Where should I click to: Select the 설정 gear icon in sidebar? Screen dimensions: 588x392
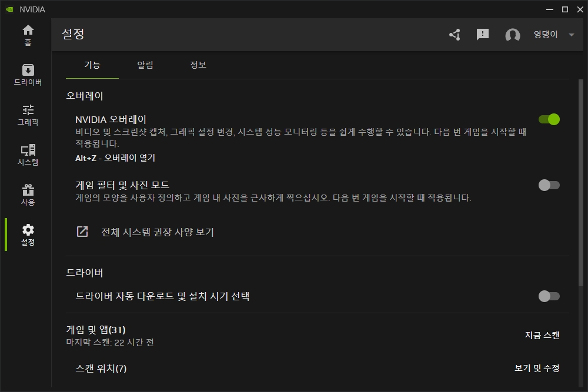[28, 235]
